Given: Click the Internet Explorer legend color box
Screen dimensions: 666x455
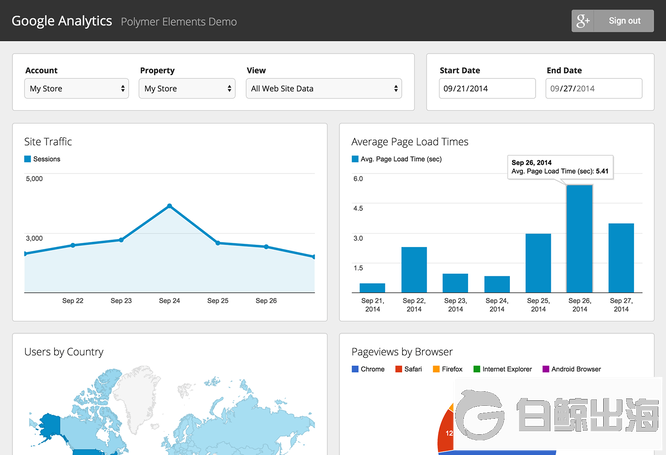Looking at the screenshot, I should click(x=477, y=370).
